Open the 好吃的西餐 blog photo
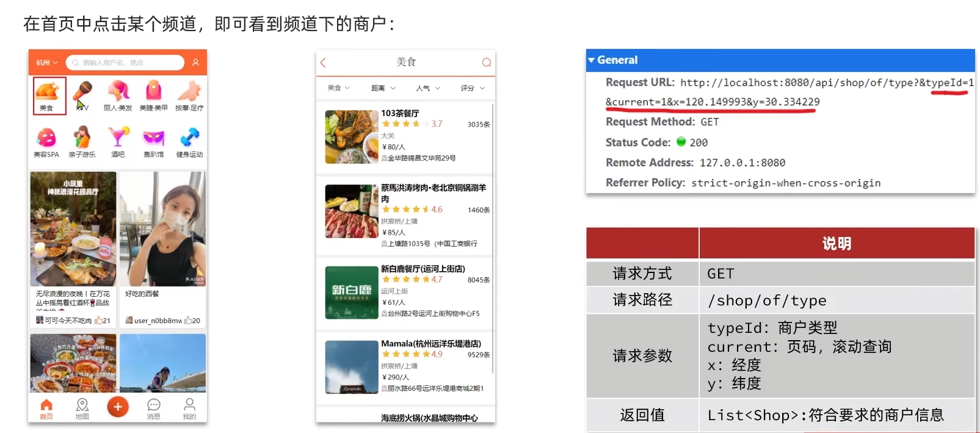 point(162,229)
